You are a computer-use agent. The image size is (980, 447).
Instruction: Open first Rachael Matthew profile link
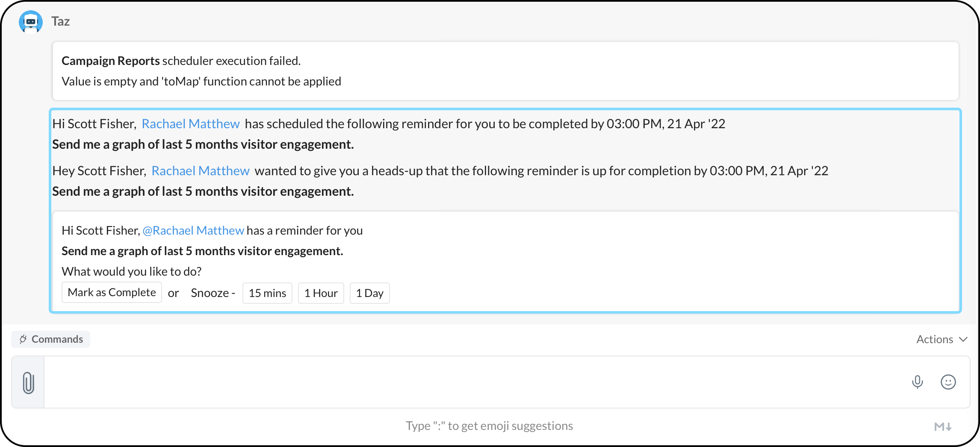[190, 124]
